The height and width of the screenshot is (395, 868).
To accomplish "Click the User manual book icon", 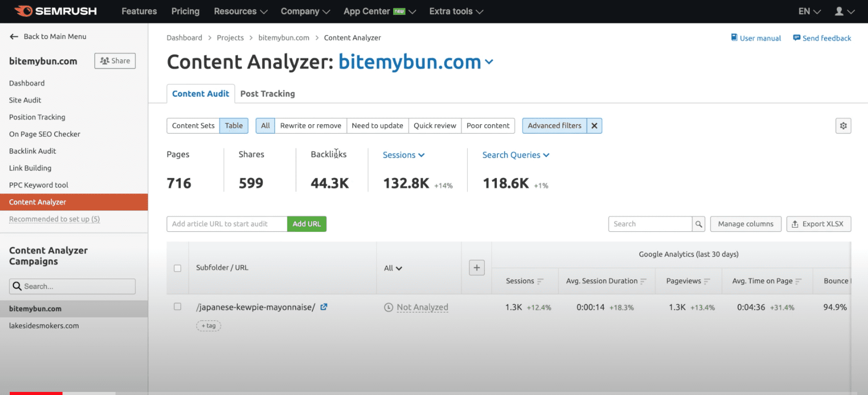I will [x=734, y=38].
